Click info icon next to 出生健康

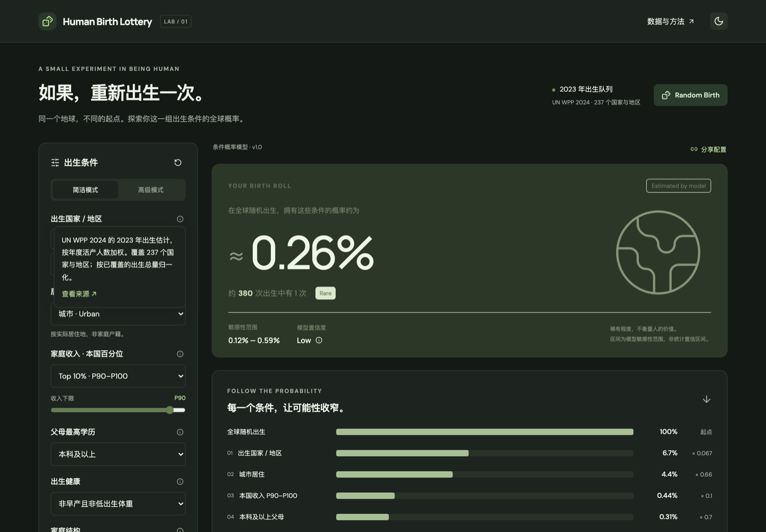coord(180,482)
